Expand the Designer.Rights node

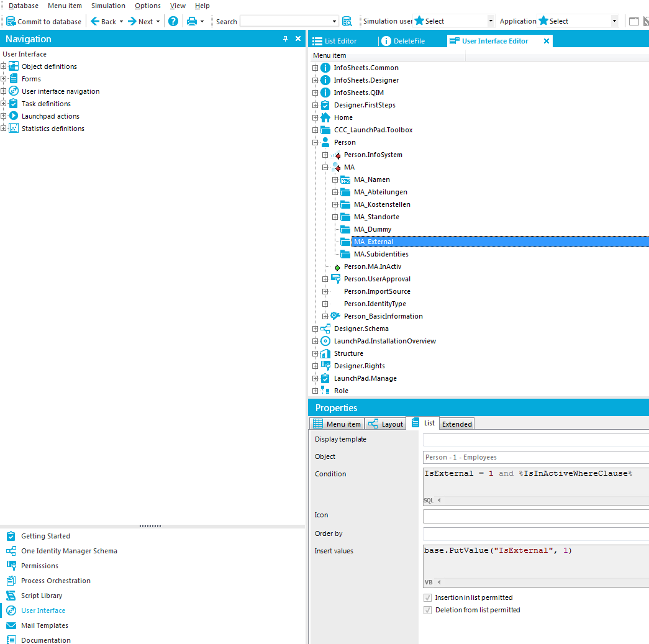pos(315,366)
